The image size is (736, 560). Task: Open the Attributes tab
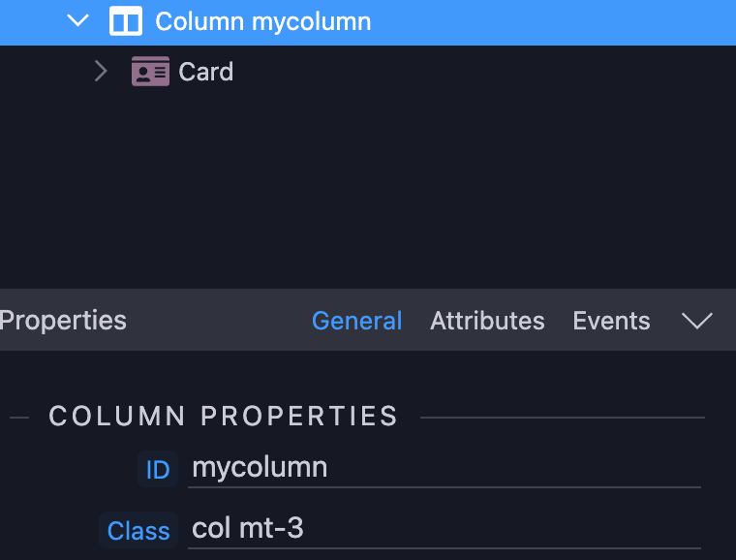click(487, 321)
